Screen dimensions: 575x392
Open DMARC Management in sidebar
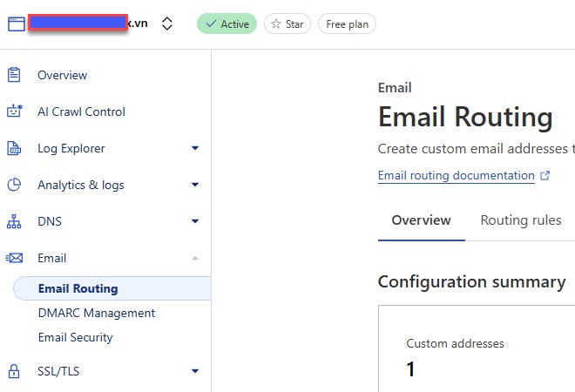pyautogui.click(x=96, y=313)
